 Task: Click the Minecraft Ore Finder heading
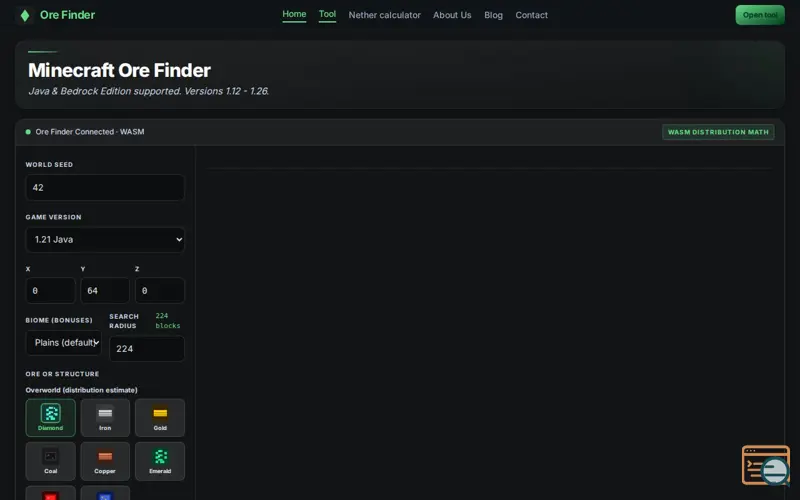(x=119, y=70)
